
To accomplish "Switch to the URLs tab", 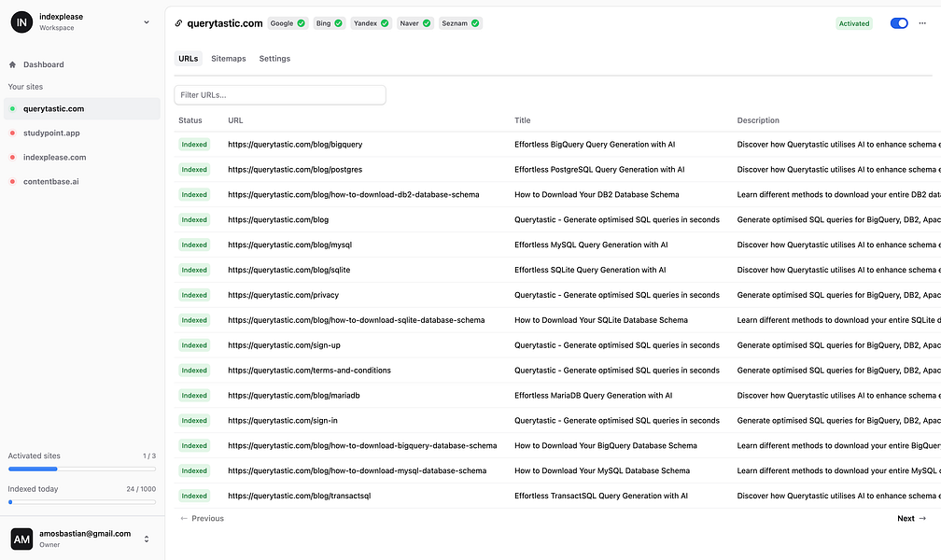I will click(x=188, y=58).
